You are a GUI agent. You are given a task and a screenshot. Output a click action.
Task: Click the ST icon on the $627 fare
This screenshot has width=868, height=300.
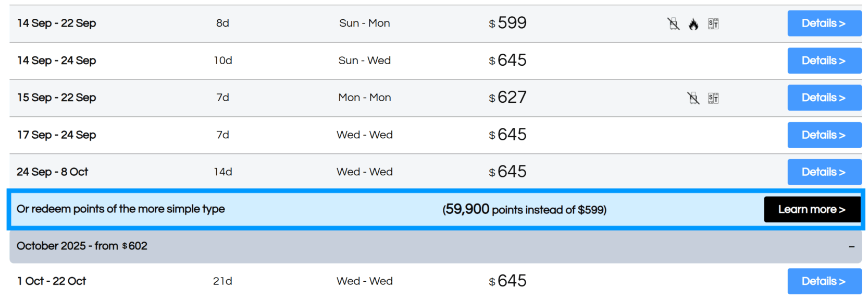(713, 98)
